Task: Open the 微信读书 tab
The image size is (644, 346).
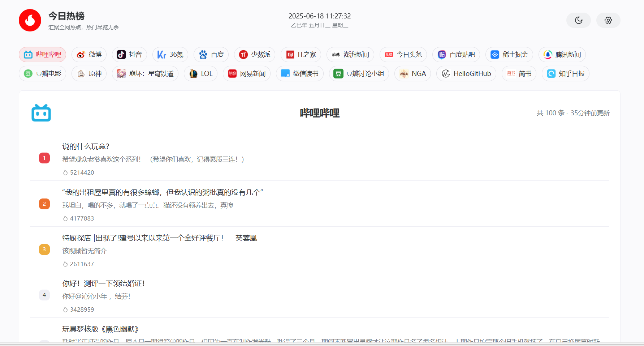Action: point(300,74)
